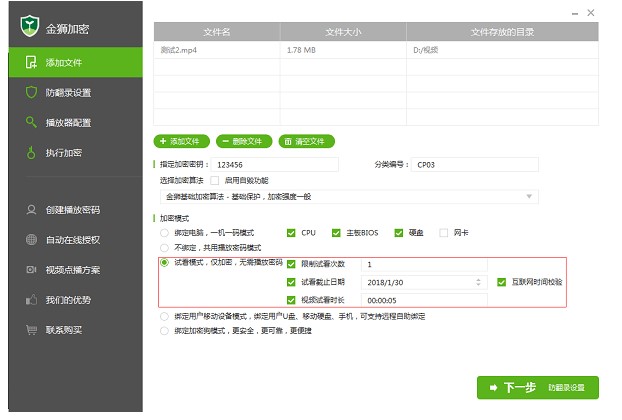Click the 播放器配置 magnifier icon
Image resolution: width=622 pixels, height=420 pixels.
tap(31, 122)
